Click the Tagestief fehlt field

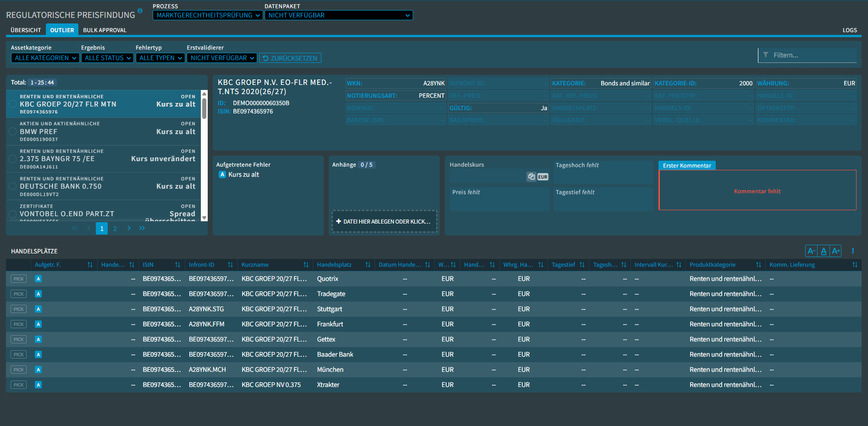coord(603,199)
